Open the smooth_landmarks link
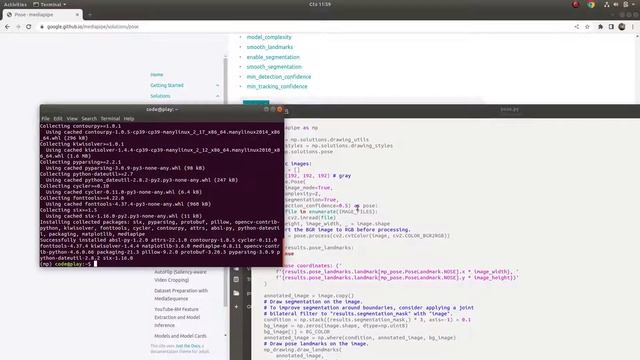Image resolution: width=640 pixels, height=360 pixels. coord(270,47)
